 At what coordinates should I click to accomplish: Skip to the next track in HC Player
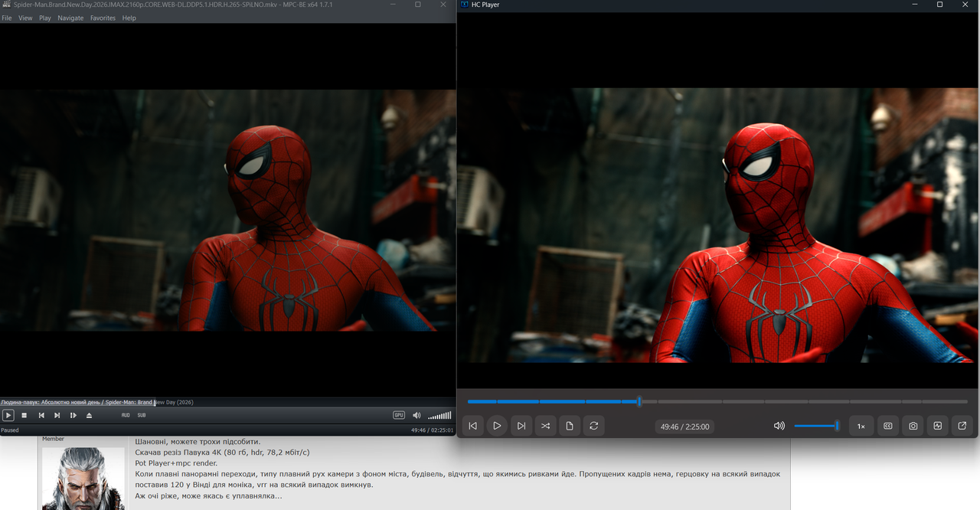[x=521, y=426]
